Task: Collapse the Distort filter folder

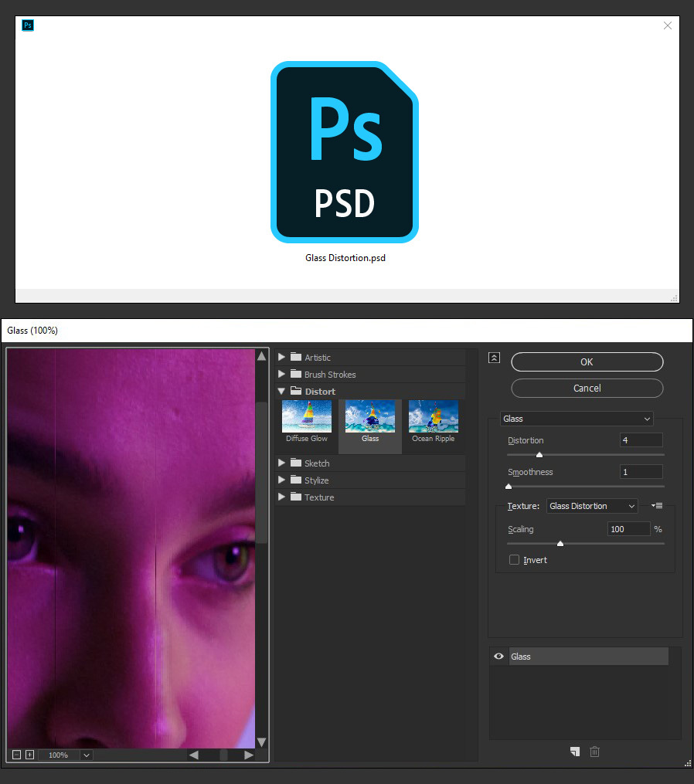Action: (282, 391)
